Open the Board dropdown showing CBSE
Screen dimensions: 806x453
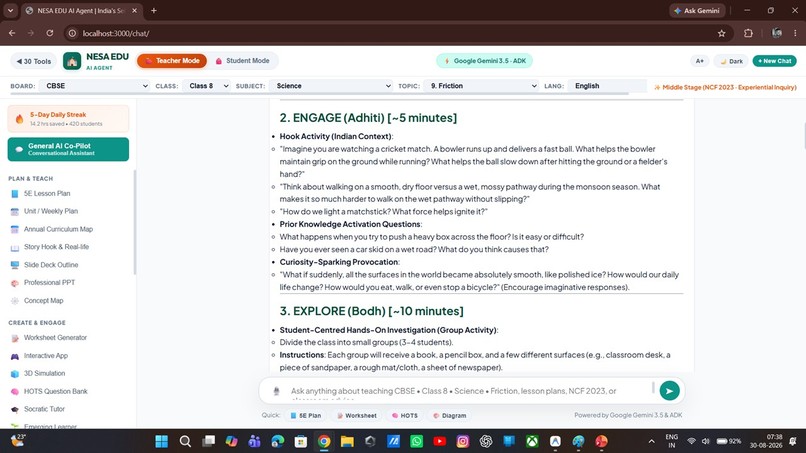point(96,86)
